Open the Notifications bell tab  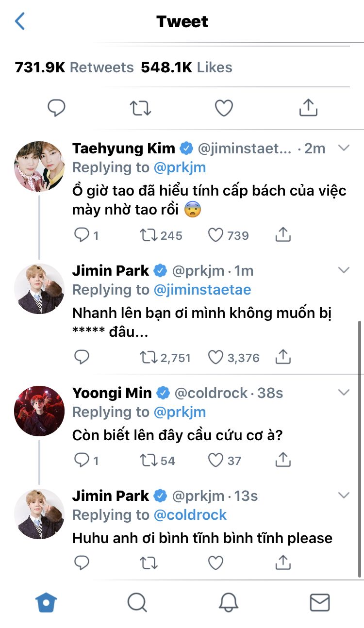click(x=229, y=602)
